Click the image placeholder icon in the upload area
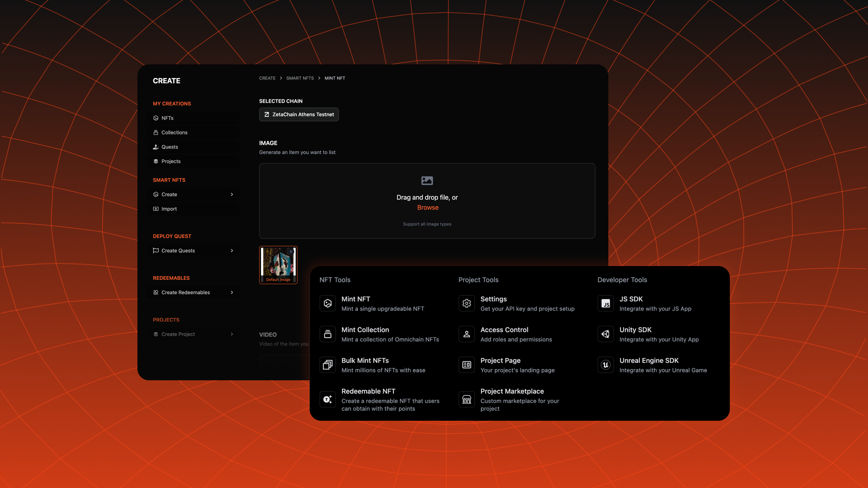Screen dimensions: 868x488 (x=427, y=180)
